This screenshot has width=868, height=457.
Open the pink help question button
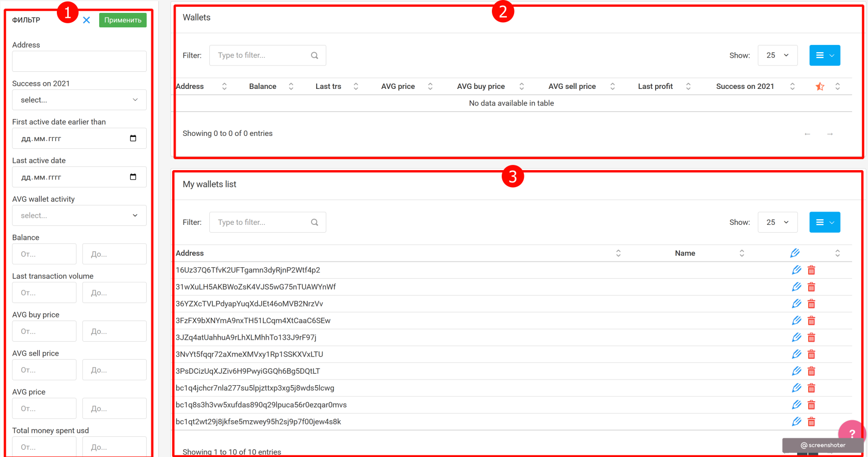pos(851,433)
